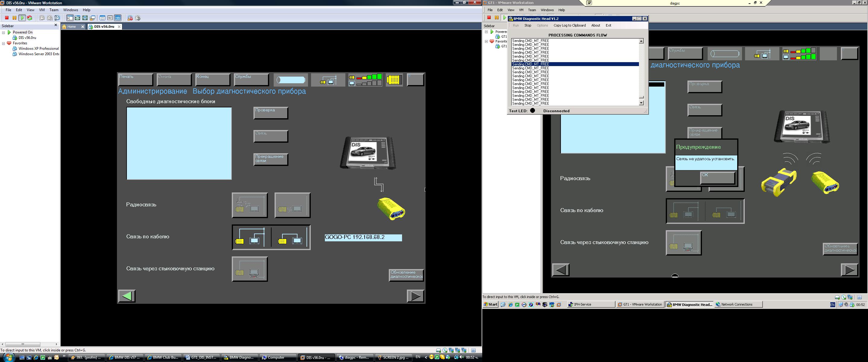Viewport: 868px width, 362px height.
Task: Select Windows Server 2003 in Favorites
Action: (39, 54)
